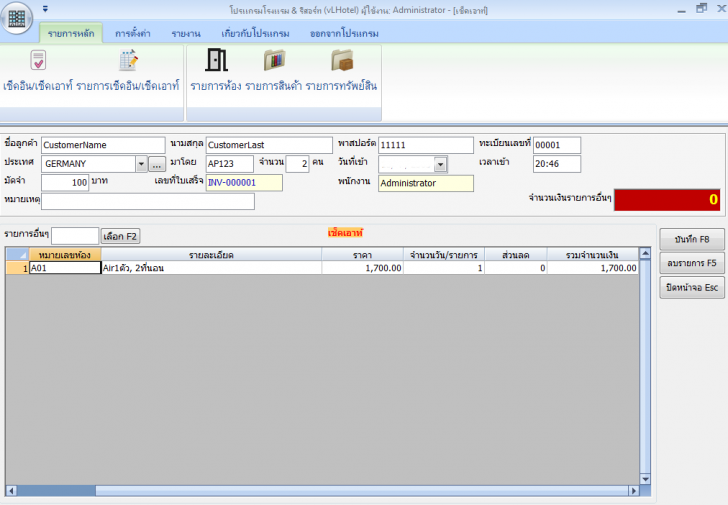Open the round application menu button

(x=17, y=18)
